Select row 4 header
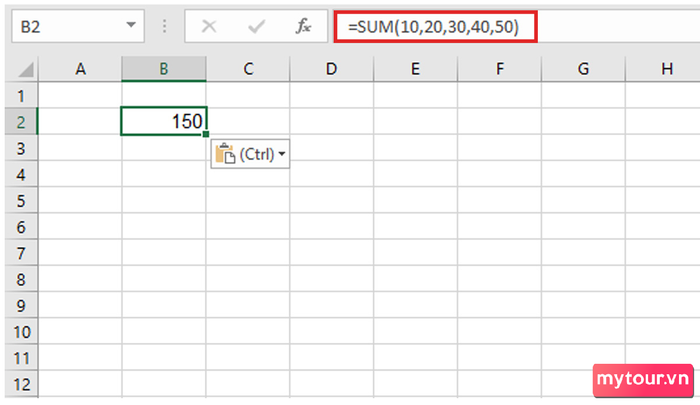700x405 pixels. 21,174
